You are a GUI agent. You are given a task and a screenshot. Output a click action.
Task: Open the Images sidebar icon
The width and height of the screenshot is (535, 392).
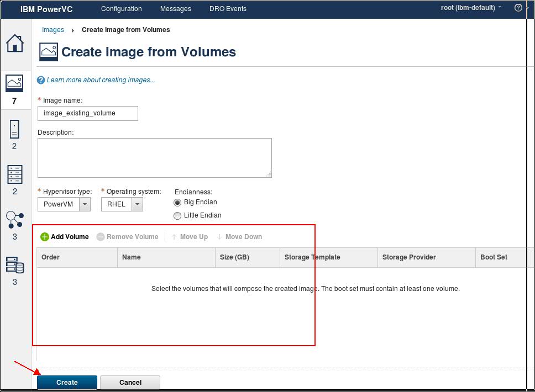(x=14, y=83)
